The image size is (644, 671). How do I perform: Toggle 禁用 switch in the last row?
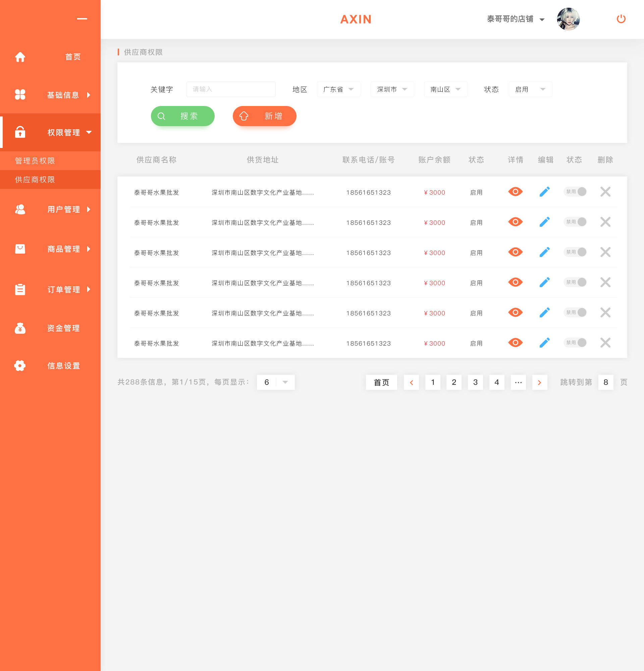(575, 343)
